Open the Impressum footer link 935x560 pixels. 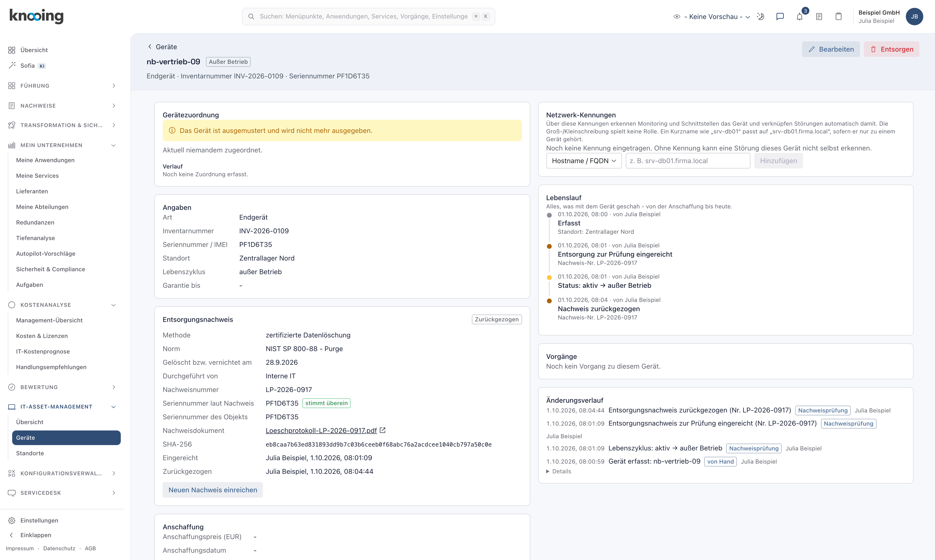click(x=20, y=548)
